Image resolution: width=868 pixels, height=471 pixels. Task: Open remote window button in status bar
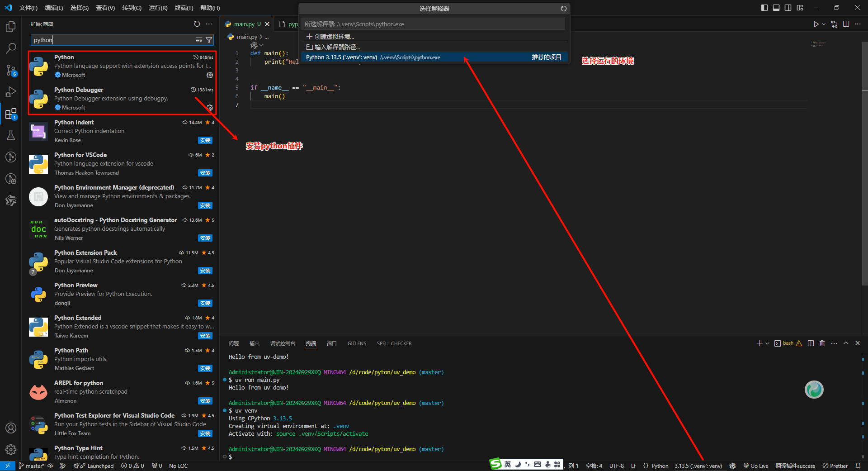click(8, 466)
